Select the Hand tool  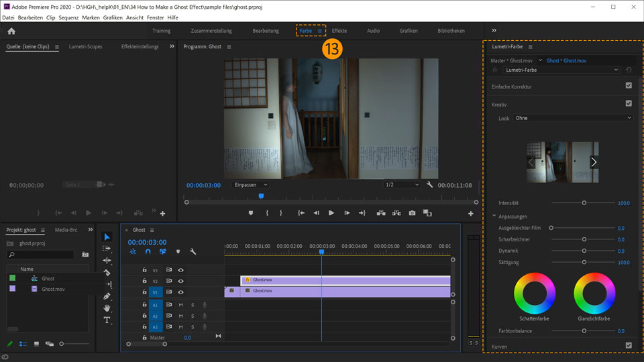(107, 308)
